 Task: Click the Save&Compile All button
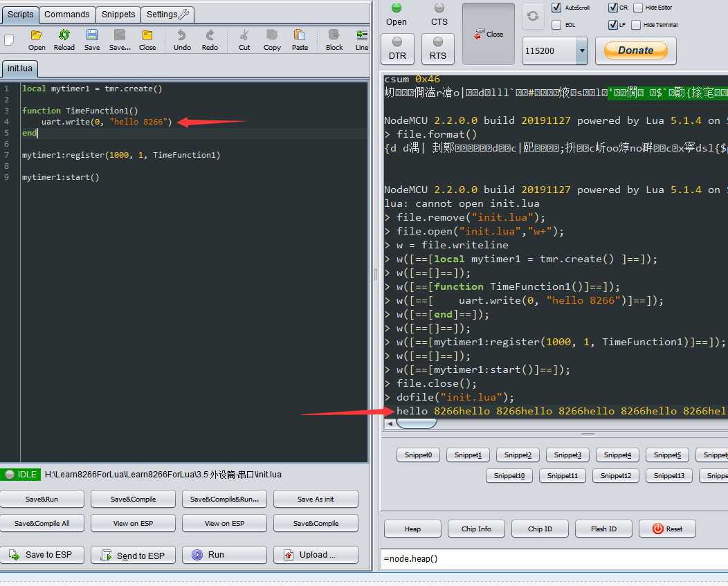coord(42,523)
